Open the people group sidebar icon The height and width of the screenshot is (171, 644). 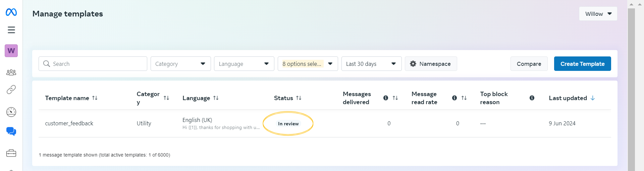(11, 72)
